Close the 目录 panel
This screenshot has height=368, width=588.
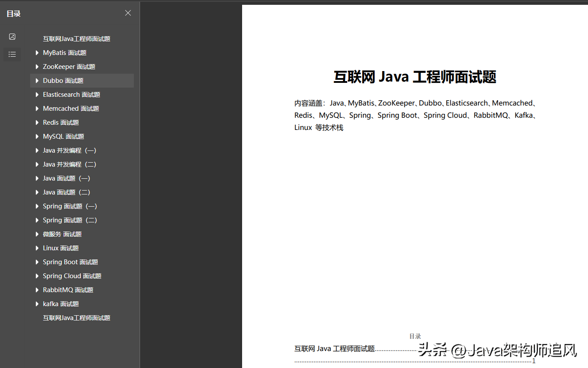pyautogui.click(x=128, y=13)
